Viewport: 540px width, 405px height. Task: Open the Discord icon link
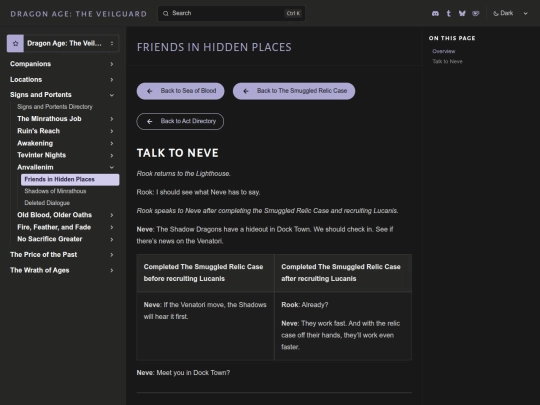(435, 13)
